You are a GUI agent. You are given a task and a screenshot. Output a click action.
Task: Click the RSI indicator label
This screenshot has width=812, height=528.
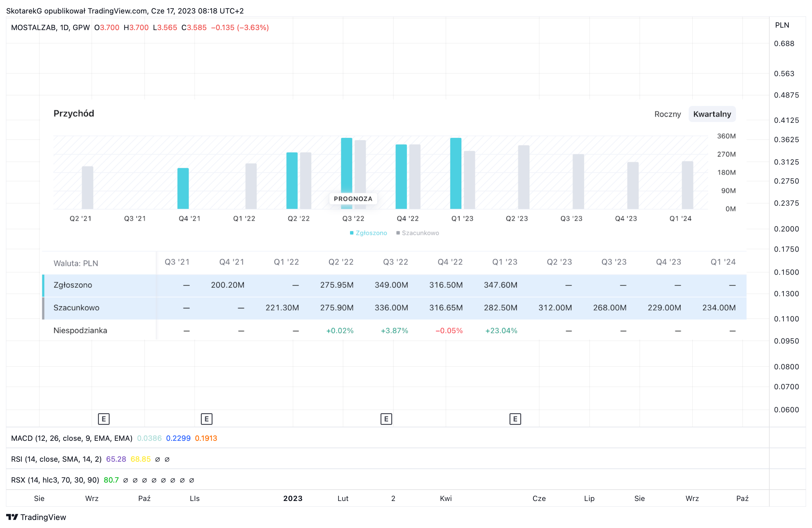pyautogui.click(x=56, y=459)
